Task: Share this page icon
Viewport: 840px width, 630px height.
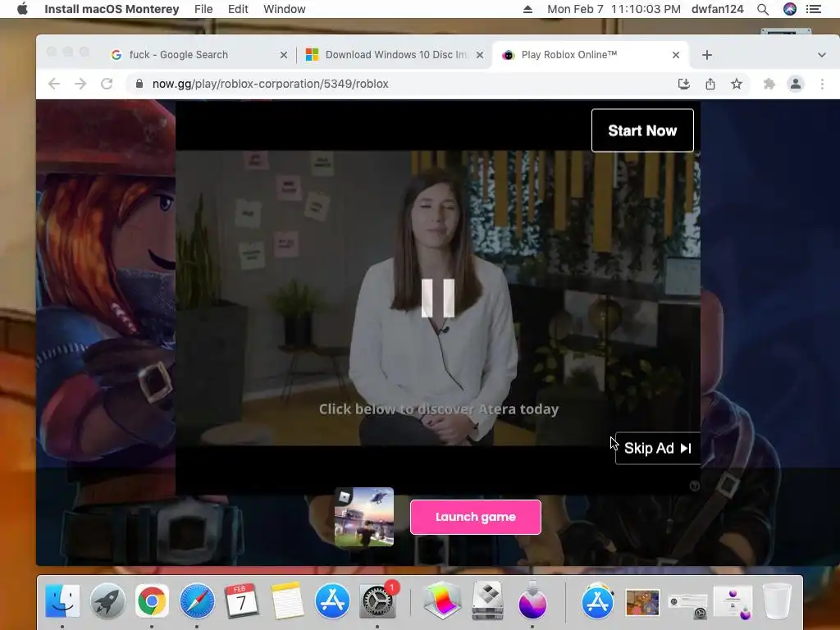Action: pos(710,84)
